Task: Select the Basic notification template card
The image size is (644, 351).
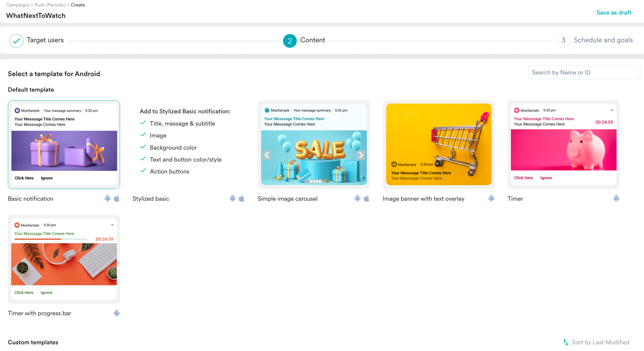Action: (64, 145)
